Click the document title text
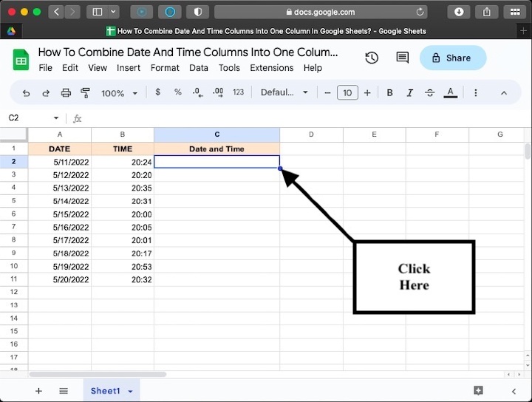Viewport: 532px width, 402px height. coord(188,52)
